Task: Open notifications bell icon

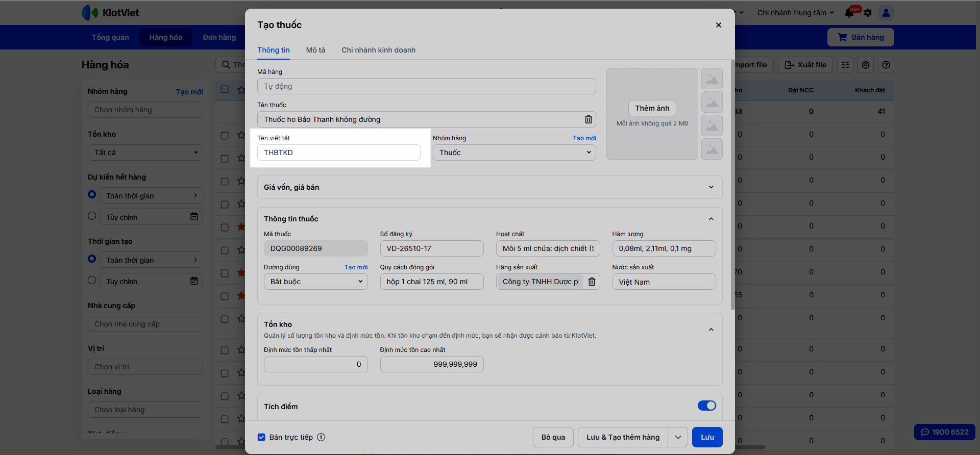Action: [850, 13]
